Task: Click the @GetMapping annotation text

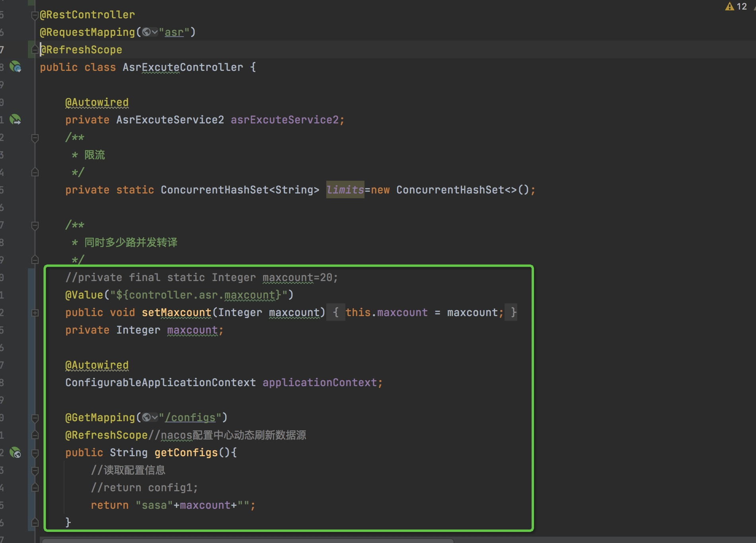Action: pyautogui.click(x=100, y=418)
